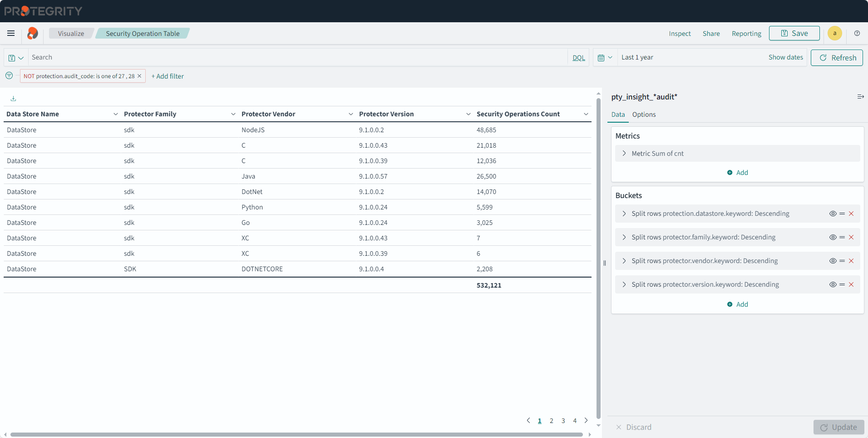Open the change all filters icon
The width and height of the screenshot is (868, 438).
coord(9,76)
